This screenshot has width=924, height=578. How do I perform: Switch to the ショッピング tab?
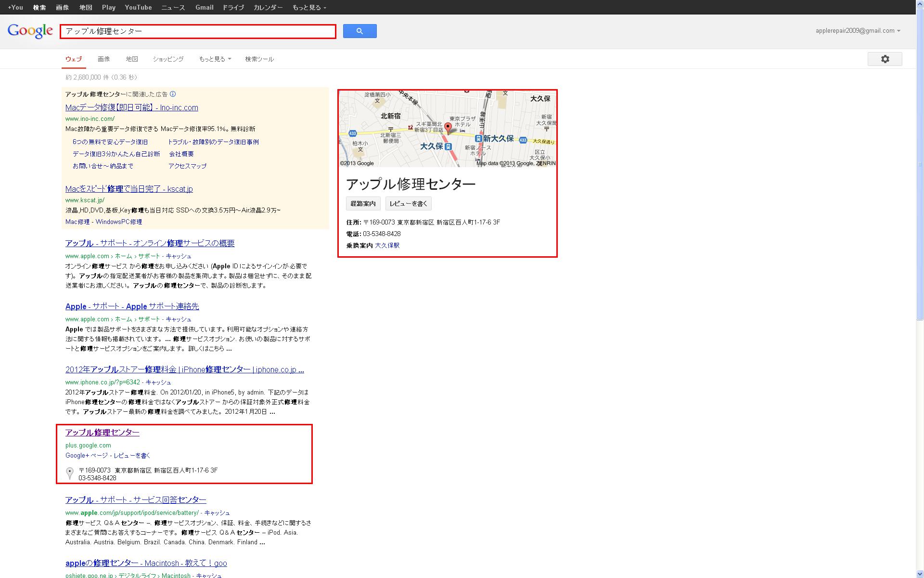[x=168, y=59]
